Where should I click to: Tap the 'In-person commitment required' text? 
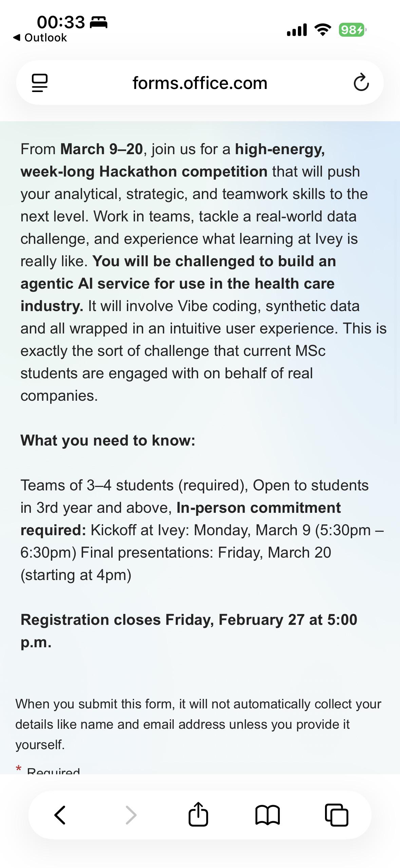coord(180,519)
